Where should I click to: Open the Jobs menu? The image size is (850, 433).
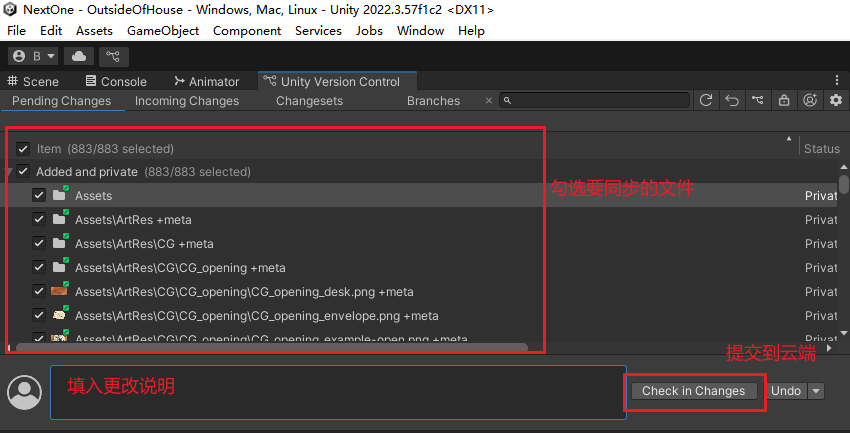[x=369, y=31]
